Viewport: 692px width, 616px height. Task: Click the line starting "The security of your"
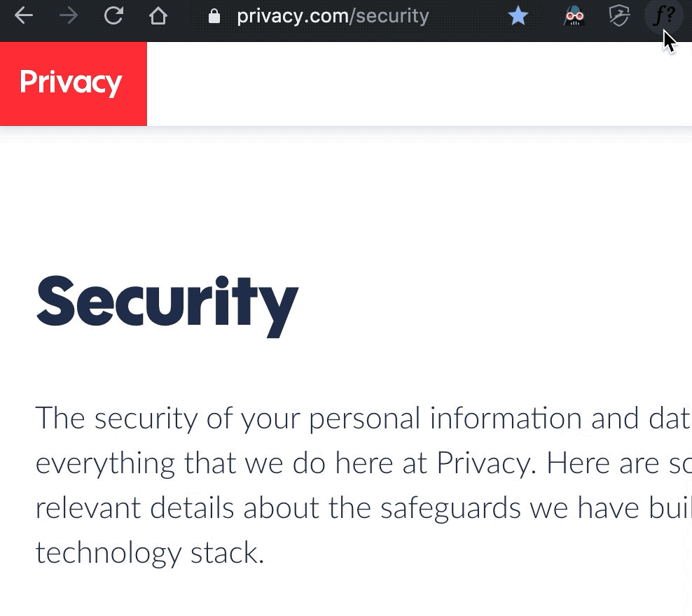pos(364,418)
